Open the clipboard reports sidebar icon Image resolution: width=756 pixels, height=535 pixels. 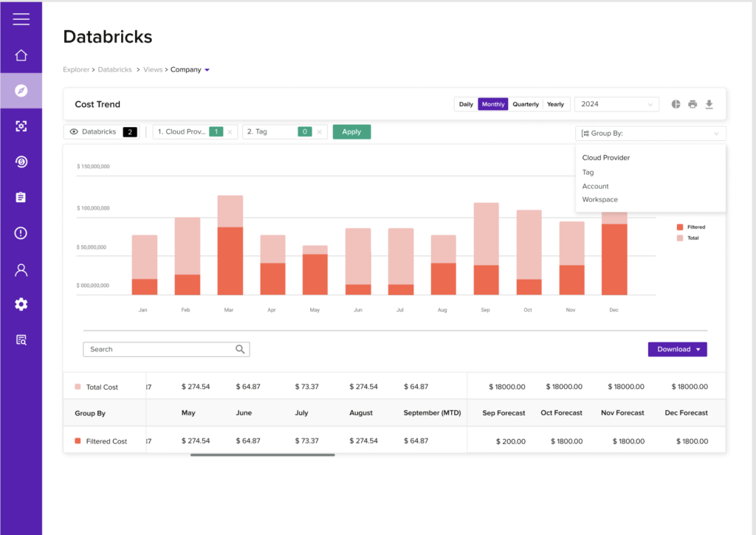point(21,197)
